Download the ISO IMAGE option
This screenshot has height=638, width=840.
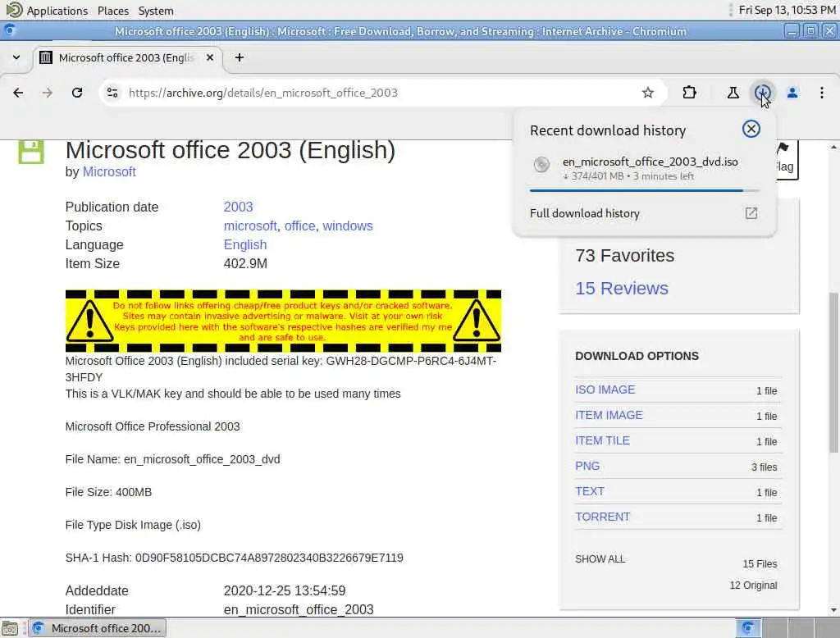pos(605,390)
